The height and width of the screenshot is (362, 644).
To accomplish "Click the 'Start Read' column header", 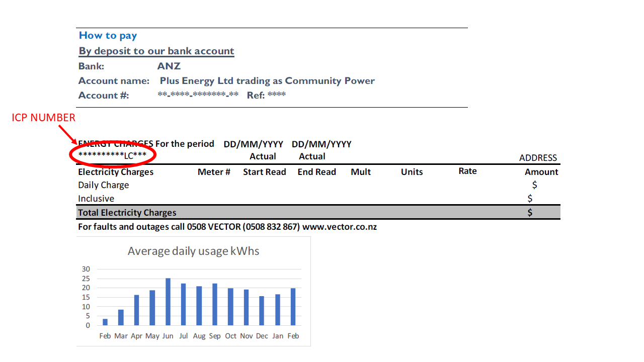I will tap(264, 172).
